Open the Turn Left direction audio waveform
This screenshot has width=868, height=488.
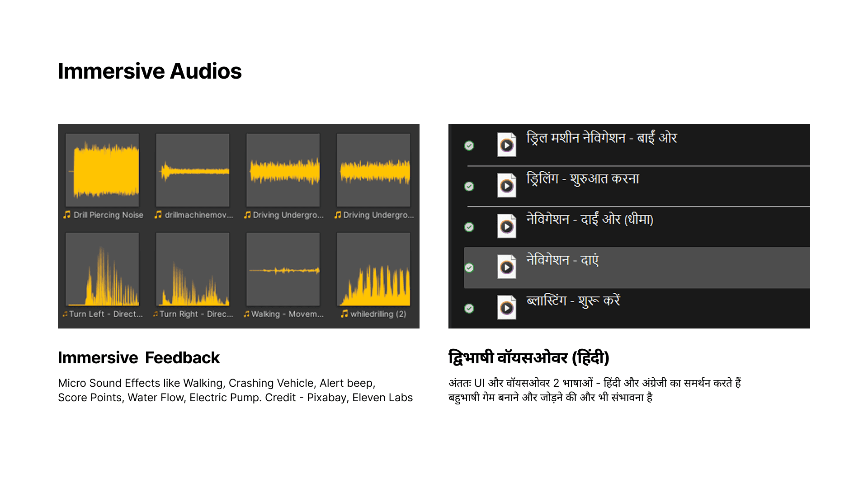tap(102, 270)
